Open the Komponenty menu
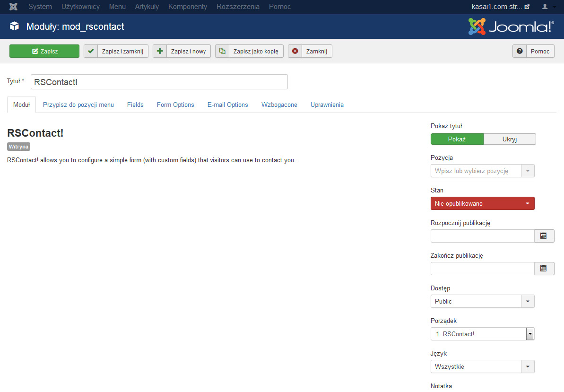The height and width of the screenshot is (392, 564). [187, 7]
